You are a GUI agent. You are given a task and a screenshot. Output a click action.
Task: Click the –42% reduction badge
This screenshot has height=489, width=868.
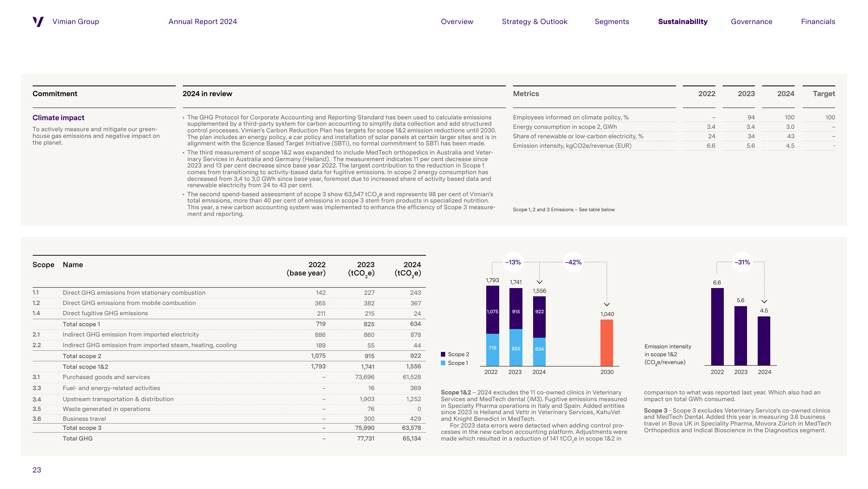(573, 262)
